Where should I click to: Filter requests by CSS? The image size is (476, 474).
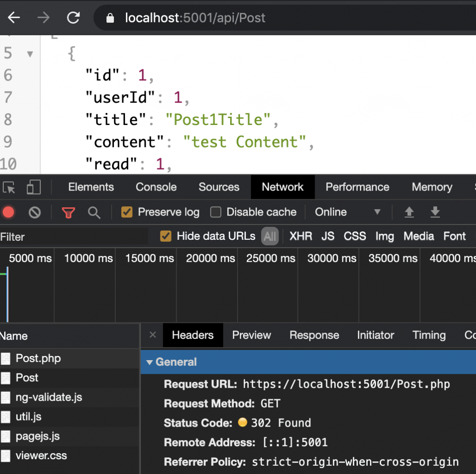click(x=355, y=236)
